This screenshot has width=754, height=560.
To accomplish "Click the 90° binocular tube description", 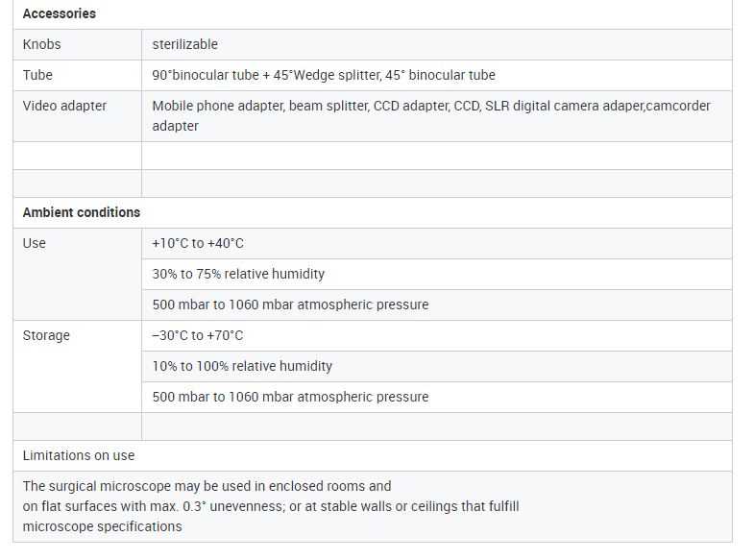I will click(324, 76).
